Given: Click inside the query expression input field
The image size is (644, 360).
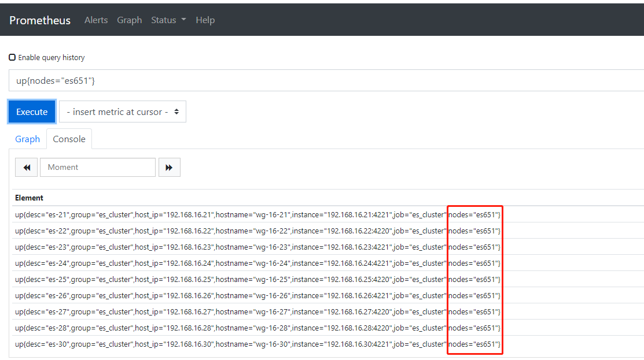Looking at the screenshot, I should point(231,80).
